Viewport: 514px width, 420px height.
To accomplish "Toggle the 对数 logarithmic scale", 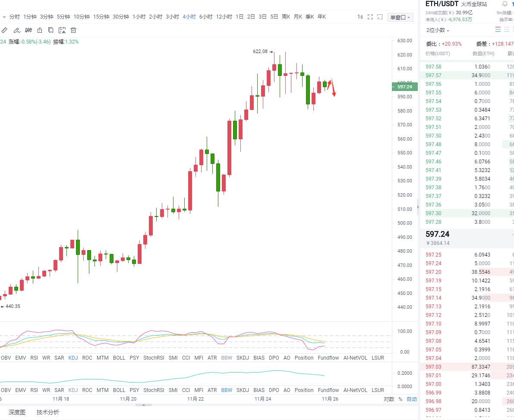I will 389,399.
